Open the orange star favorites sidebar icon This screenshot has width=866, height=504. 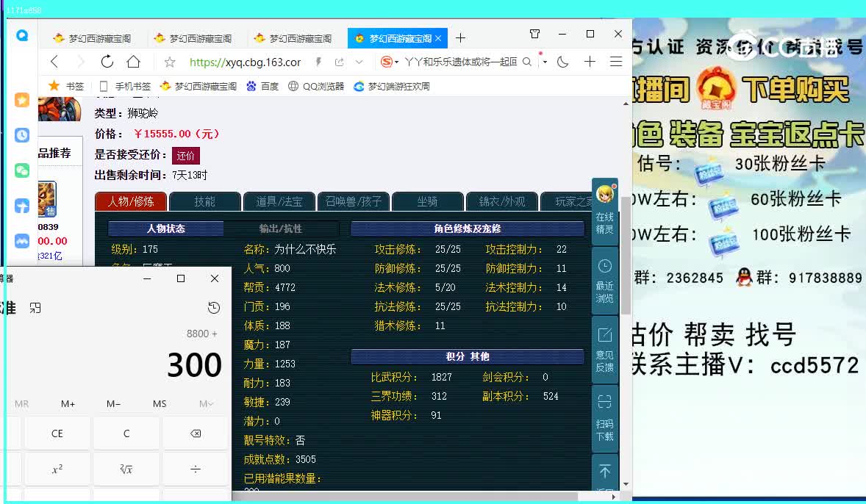[x=22, y=100]
